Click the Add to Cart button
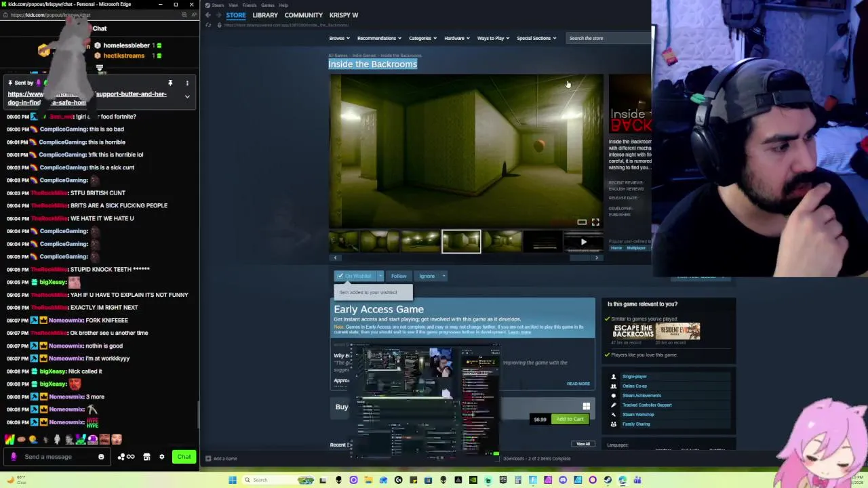Viewport: 868px width, 488px height. [570, 419]
